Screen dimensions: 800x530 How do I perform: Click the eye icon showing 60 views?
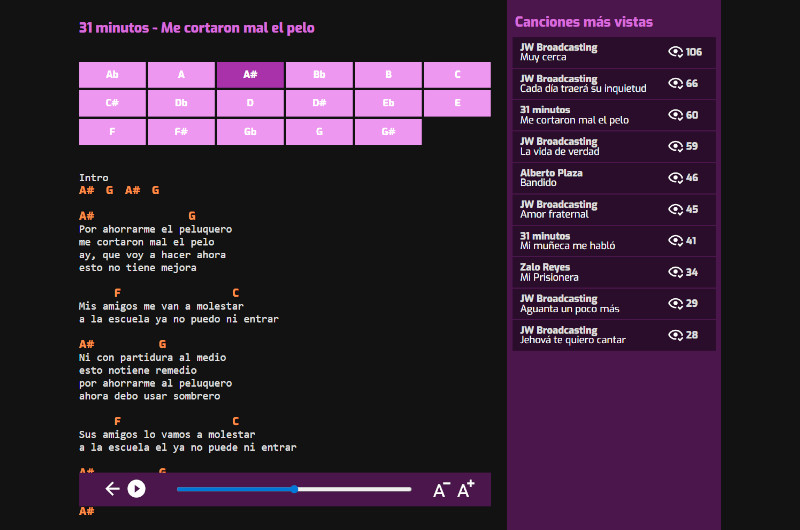point(676,115)
